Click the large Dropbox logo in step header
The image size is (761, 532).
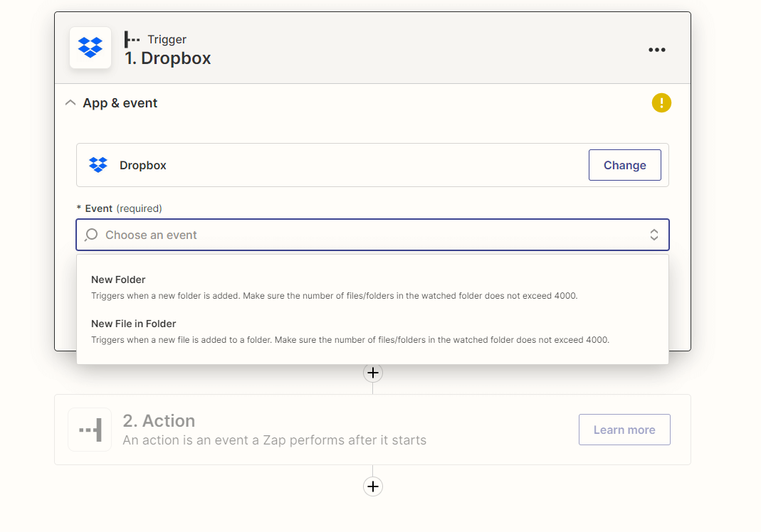coord(90,48)
